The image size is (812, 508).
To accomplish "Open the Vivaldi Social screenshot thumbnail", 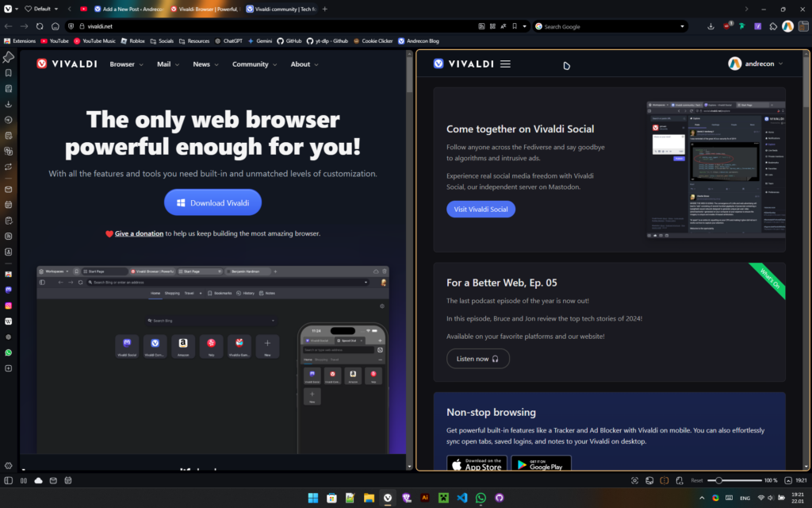I will click(x=716, y=170).
